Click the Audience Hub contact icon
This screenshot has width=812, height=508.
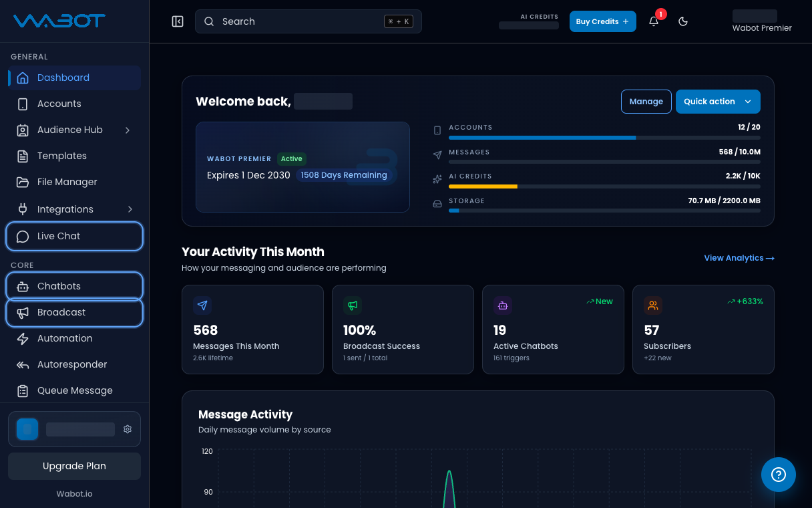[x=23, y=130]
